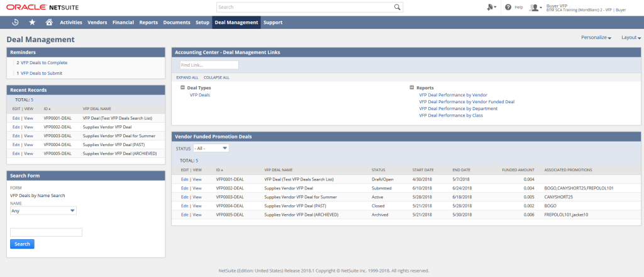Open VFP Deal Performance by Class report
Viewport: 644px width, 277px height.
pyautogui.click(x=451, y=115)
